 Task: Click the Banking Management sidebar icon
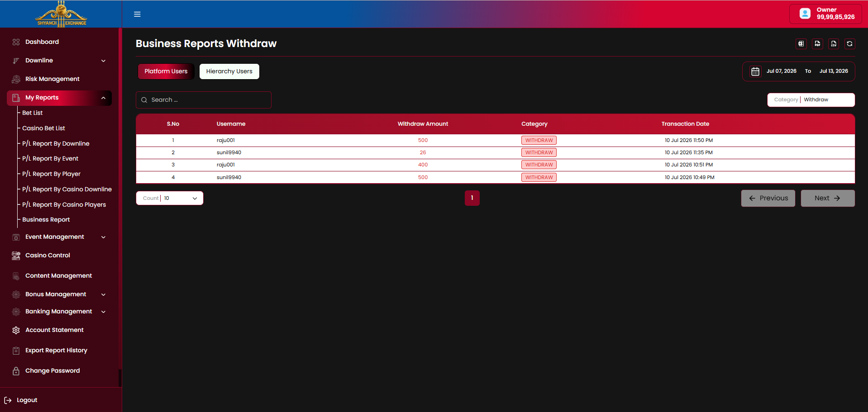pos(16,312)
